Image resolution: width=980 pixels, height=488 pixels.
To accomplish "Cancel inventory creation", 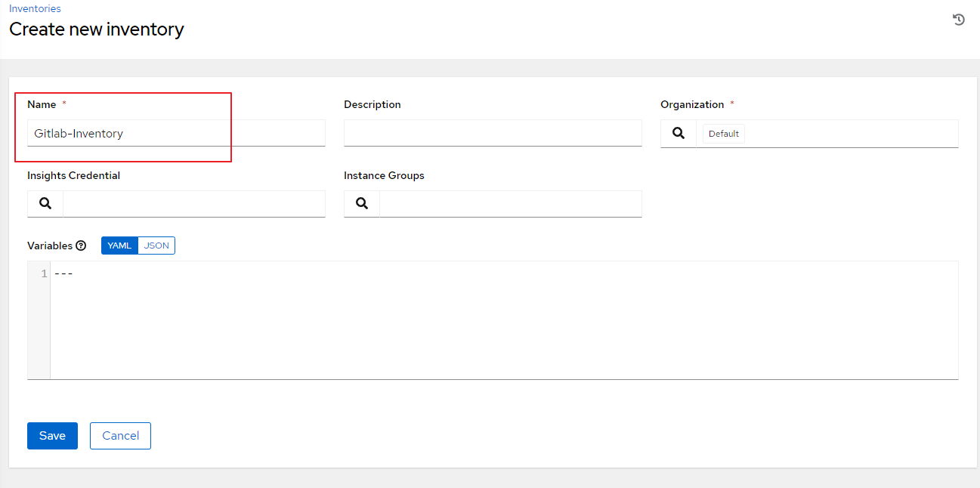I will (120, 436).
